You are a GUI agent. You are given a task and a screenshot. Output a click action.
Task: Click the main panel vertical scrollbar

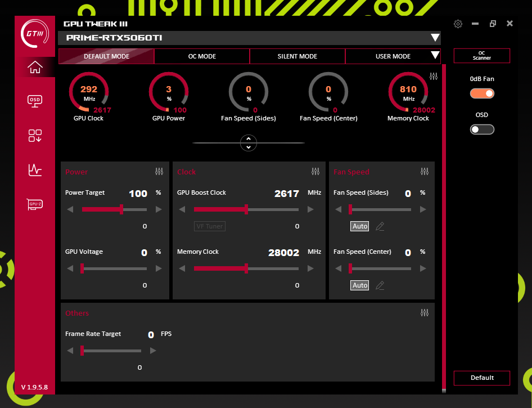[444, 228]
